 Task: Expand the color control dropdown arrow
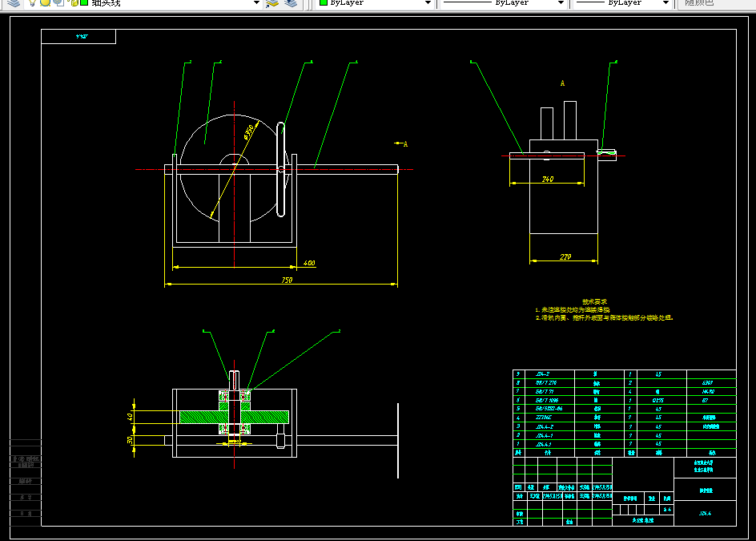click(x=428, y=3)
